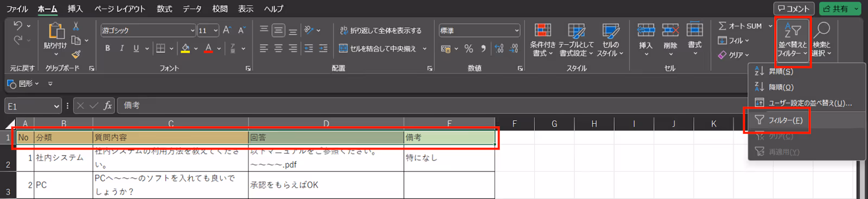Open テーブルとして書式設定 menu
Screen dimensions: 868x199
tap(576, 40)
